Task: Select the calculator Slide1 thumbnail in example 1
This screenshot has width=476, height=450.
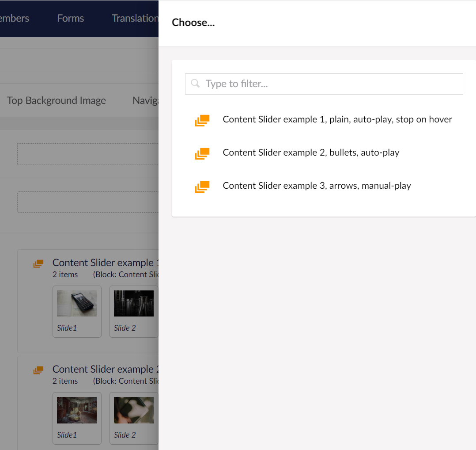Action: tap(77, 303)
